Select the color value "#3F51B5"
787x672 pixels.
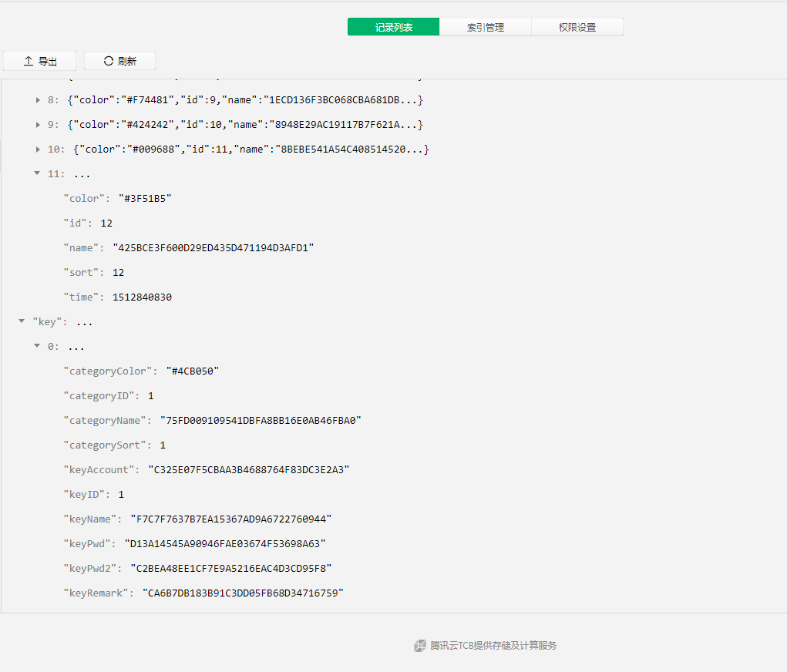(x=145, y=199)
